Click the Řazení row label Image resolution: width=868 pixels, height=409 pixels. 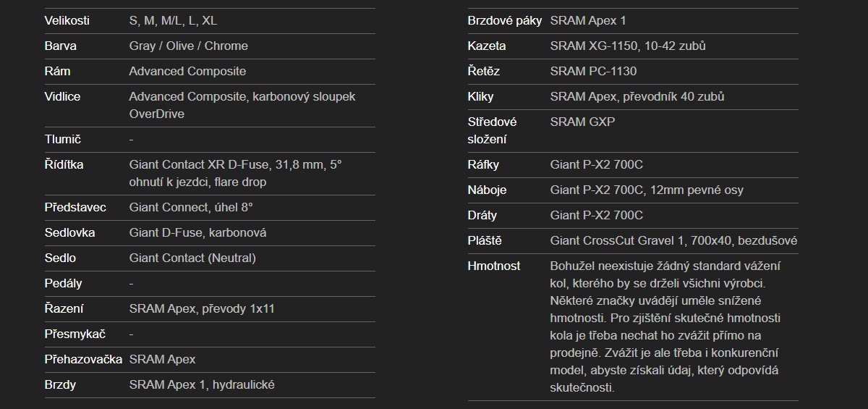64,308
